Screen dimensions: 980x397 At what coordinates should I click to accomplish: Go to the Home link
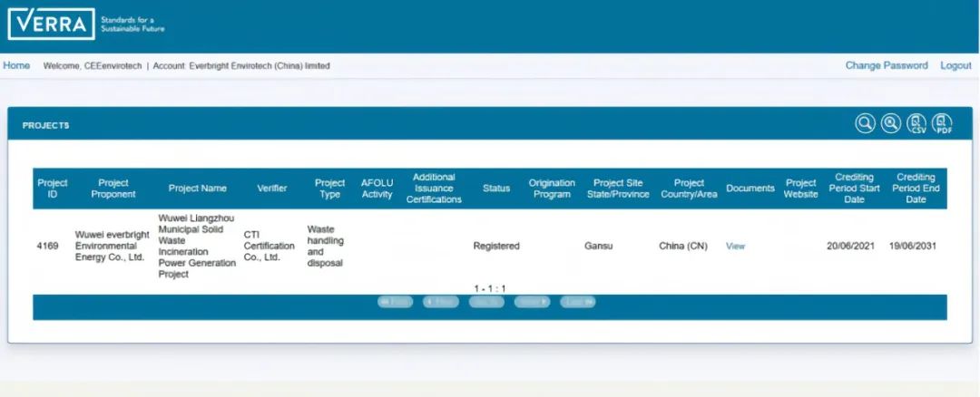pyautogui.click(x=16, y=65)
